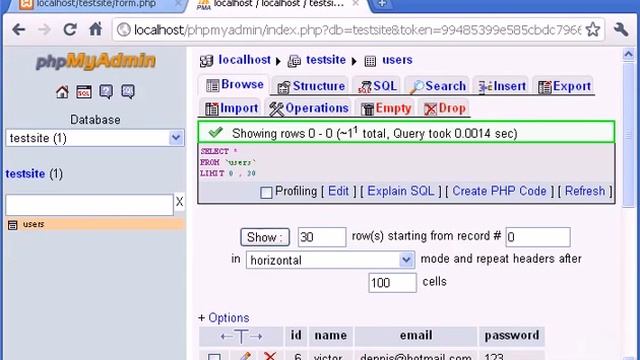Click the browser forward arrow
Viewport: 640px width, 360px height.
(x=44, y=30)
